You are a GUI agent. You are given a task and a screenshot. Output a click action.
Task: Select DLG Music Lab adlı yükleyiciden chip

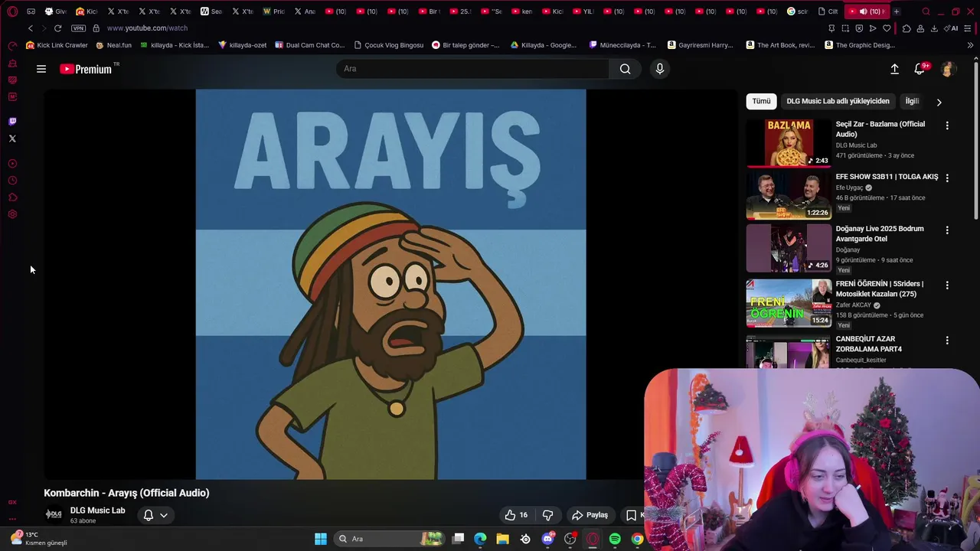[838, 101]
